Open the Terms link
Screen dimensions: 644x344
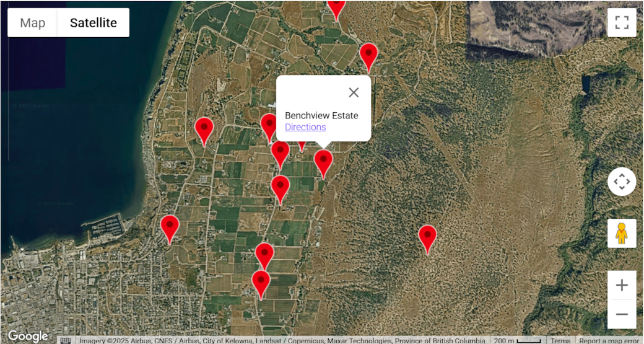coord(560,341)
